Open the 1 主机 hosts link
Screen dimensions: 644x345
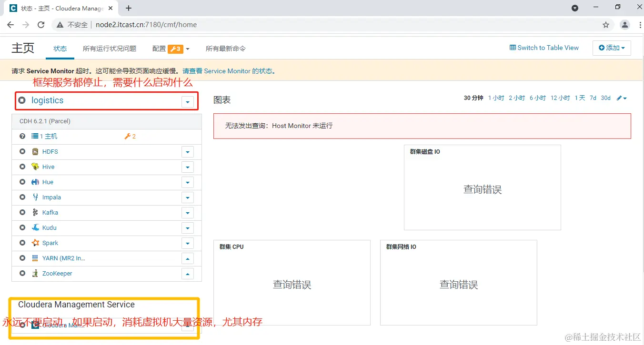coord(48,136)
